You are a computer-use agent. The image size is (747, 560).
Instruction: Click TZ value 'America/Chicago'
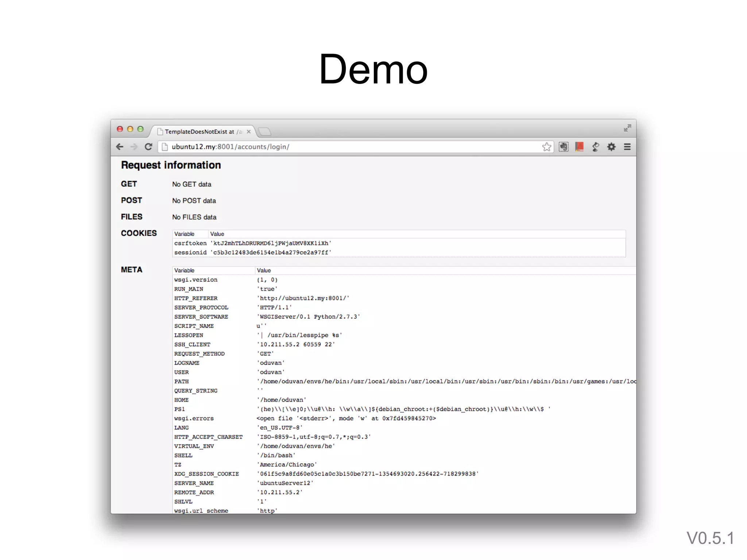287,465
